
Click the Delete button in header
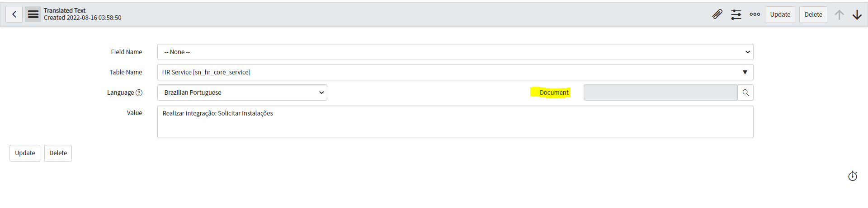tap(813, 14)
